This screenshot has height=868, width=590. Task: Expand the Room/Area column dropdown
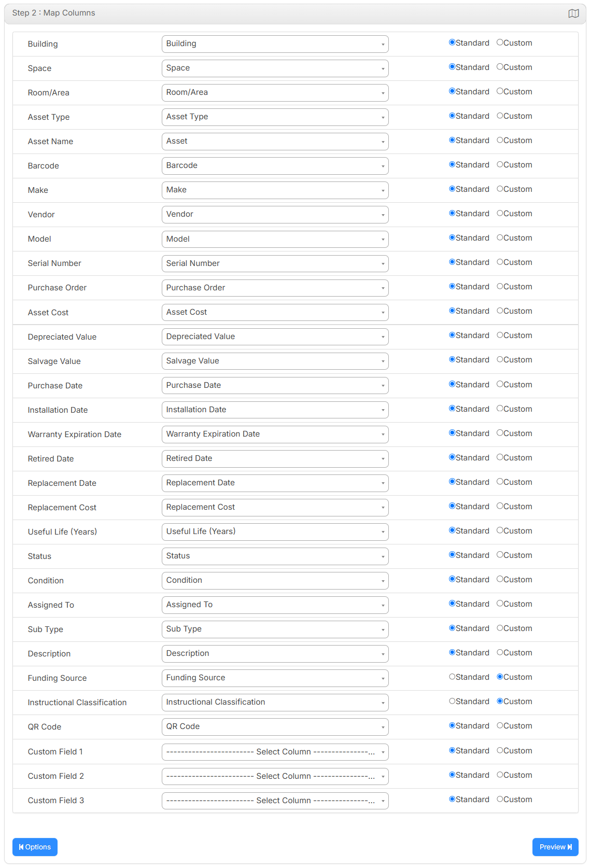275,93
